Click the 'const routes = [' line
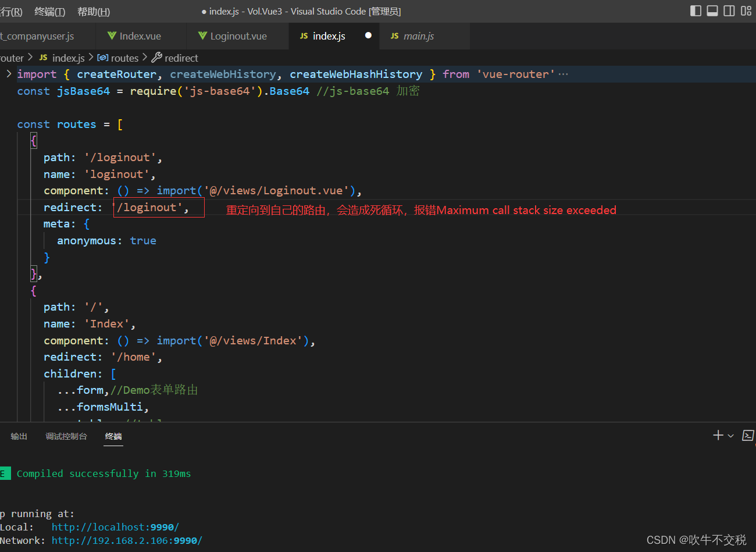 coord(70,124)
